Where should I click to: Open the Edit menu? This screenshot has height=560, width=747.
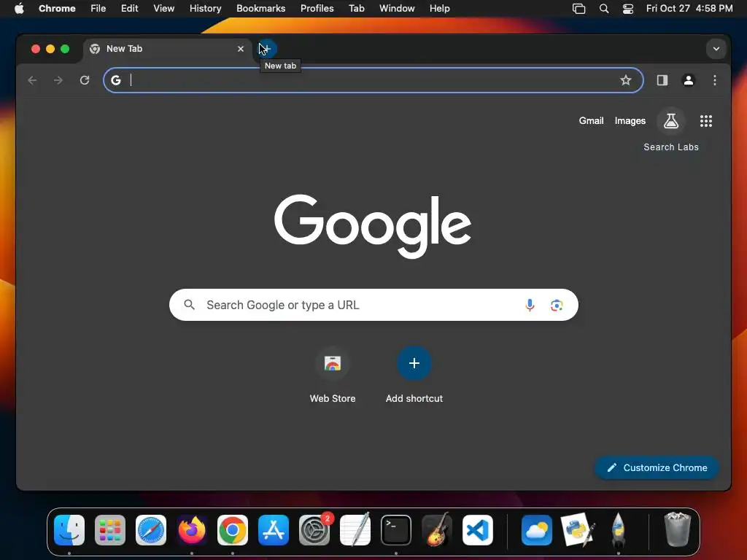(x=130, y=9)
